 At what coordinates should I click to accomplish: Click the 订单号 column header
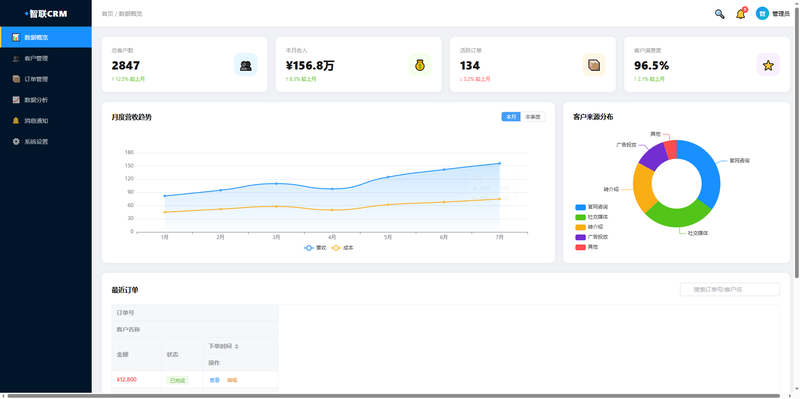pyautogui.click(x=195, y=313)
